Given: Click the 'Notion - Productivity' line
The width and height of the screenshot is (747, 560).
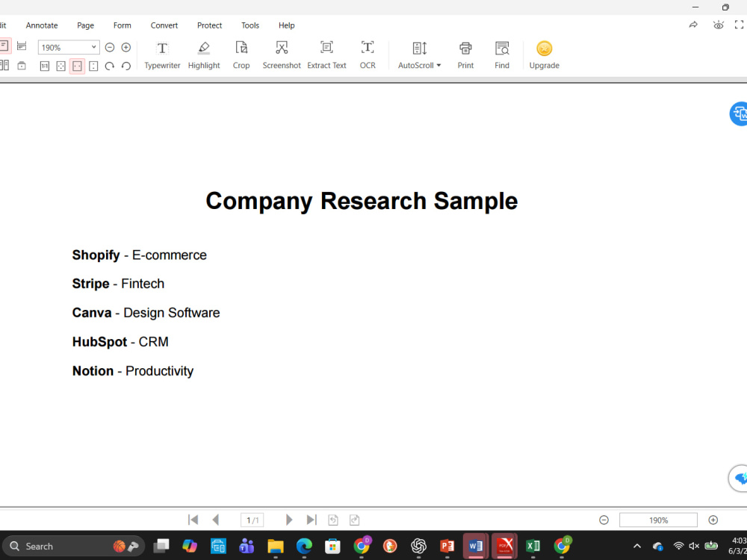Looking at the screenshot, I should coord(132,370).
